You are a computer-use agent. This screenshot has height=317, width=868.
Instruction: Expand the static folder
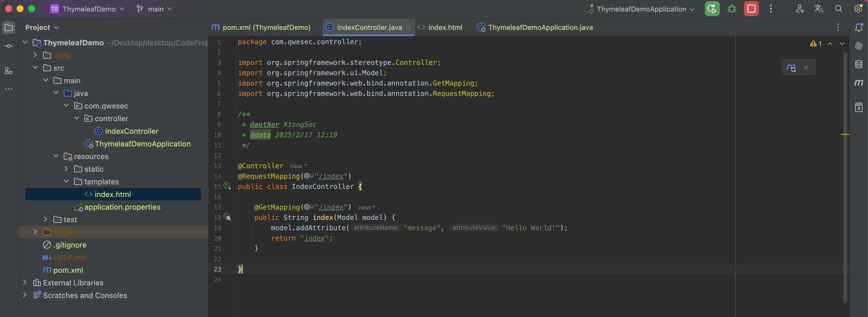66,169
